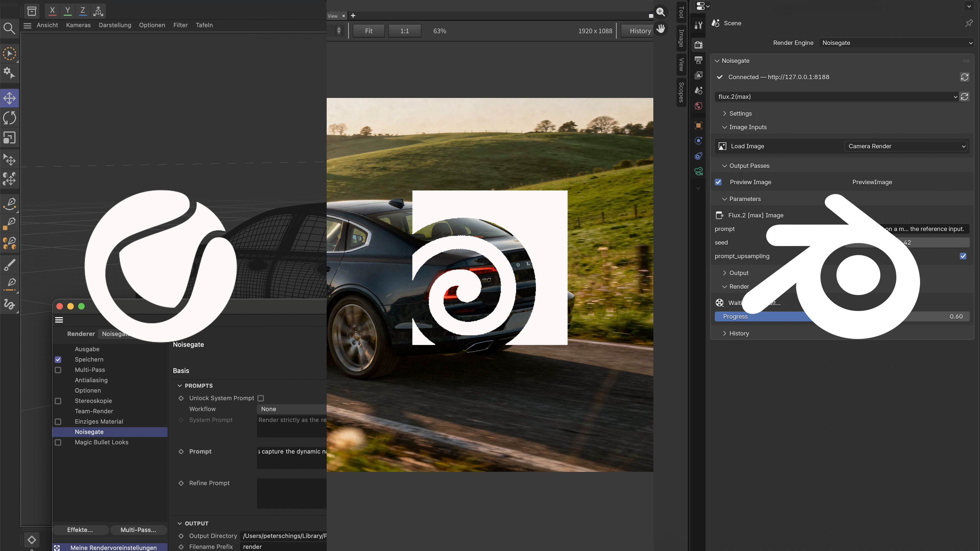
Task: Click the search magnifier icon
Action: 9,28
